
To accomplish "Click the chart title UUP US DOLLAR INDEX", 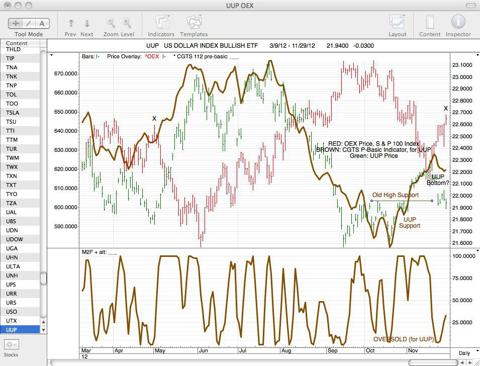I will pos(202,46).
